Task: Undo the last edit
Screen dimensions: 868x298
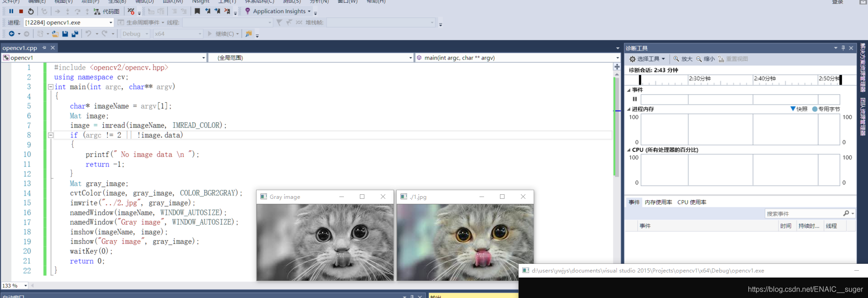Action: [x=88, y=34]
